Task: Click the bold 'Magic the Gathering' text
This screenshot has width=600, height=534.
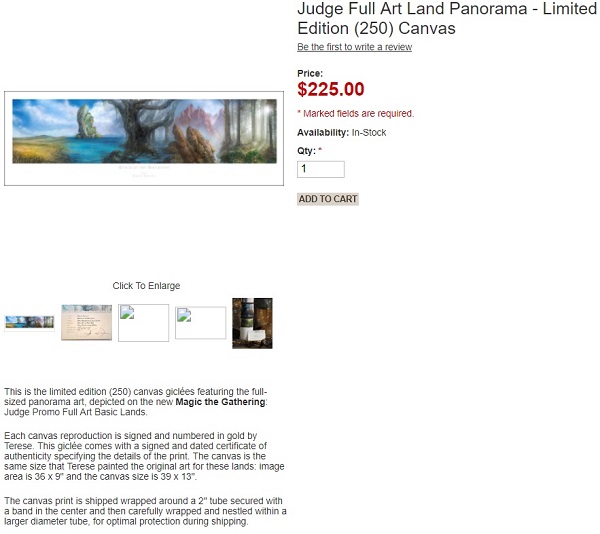Action: click(220, 402)
